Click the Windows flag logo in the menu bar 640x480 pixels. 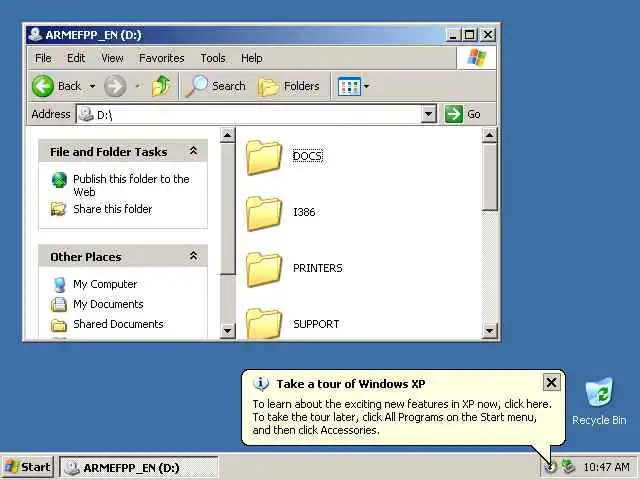pyautogui.click(x=476, y=58)
